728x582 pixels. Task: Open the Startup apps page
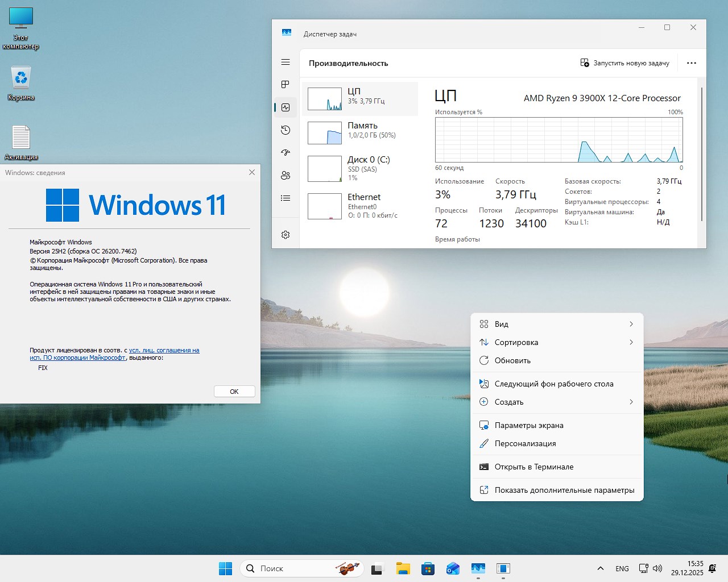coord(285,152)
